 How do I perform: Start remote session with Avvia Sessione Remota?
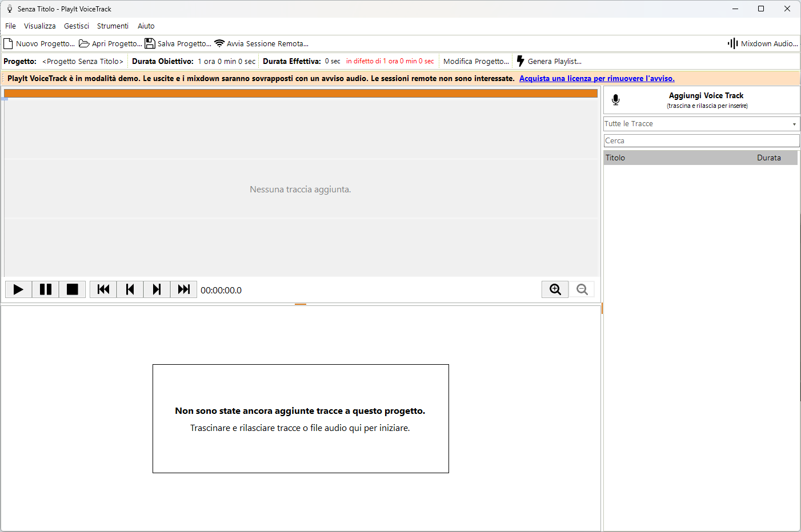click(x=261, y=43)
